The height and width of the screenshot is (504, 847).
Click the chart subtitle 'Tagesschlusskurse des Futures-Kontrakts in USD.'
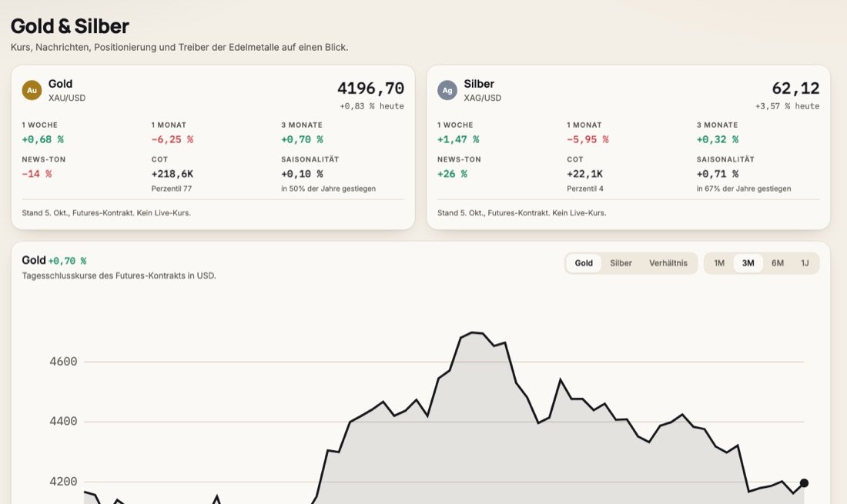pos(119,275)
